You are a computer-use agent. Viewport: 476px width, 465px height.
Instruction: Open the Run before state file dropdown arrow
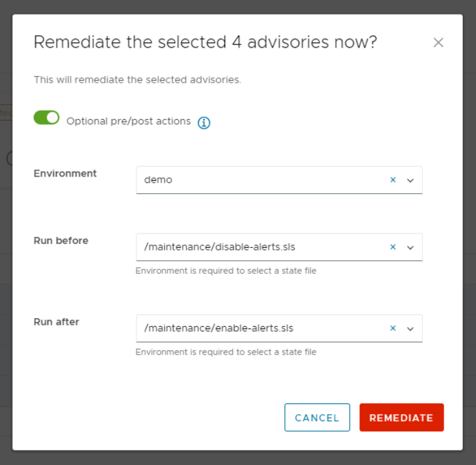pos(410,247)
